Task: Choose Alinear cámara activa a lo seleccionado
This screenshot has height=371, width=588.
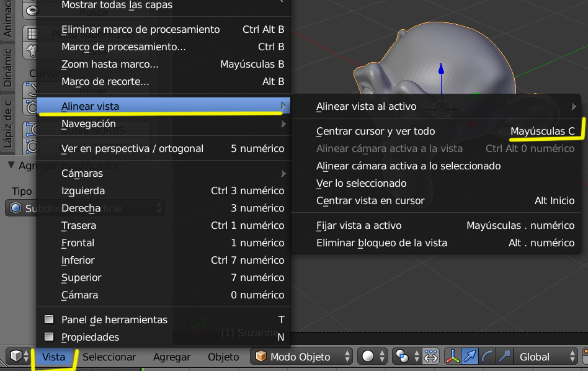Action: (436, 166)
